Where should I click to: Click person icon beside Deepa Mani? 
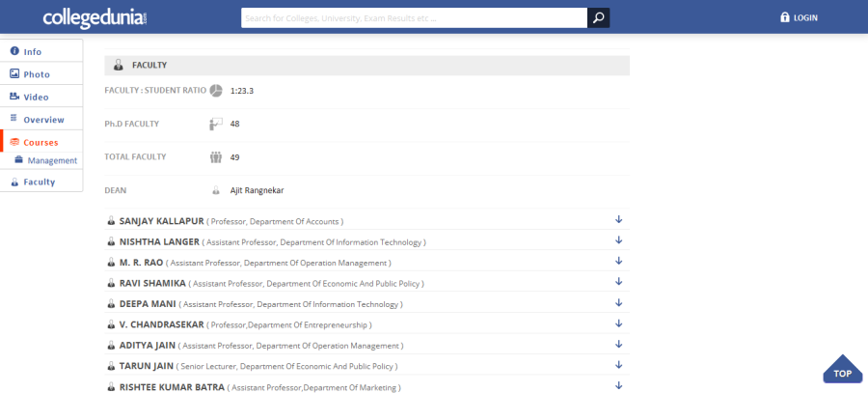click(x=111, y=304)
